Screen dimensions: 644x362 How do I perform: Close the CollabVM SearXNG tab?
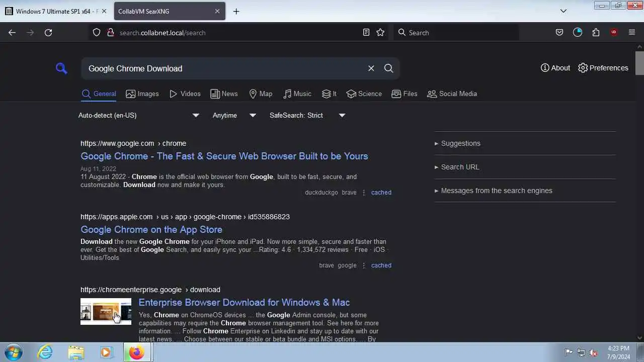pos(217,11)
